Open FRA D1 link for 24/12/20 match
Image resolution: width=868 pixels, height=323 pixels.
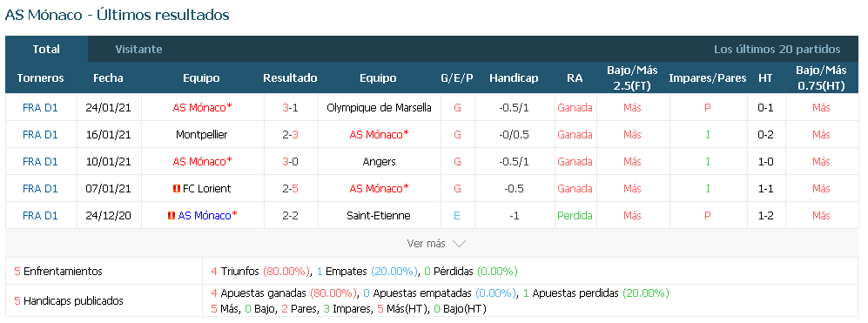pyautogui.click(x=40, y=216)
